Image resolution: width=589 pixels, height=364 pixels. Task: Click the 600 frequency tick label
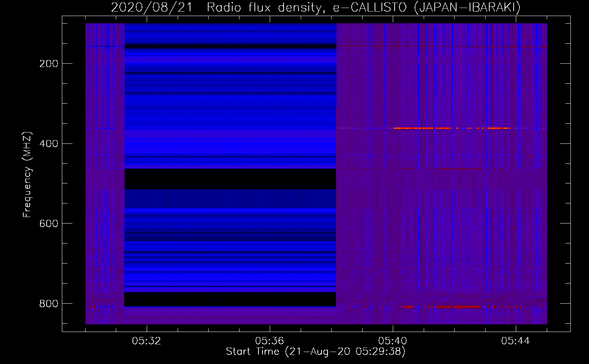pos(49,223)
